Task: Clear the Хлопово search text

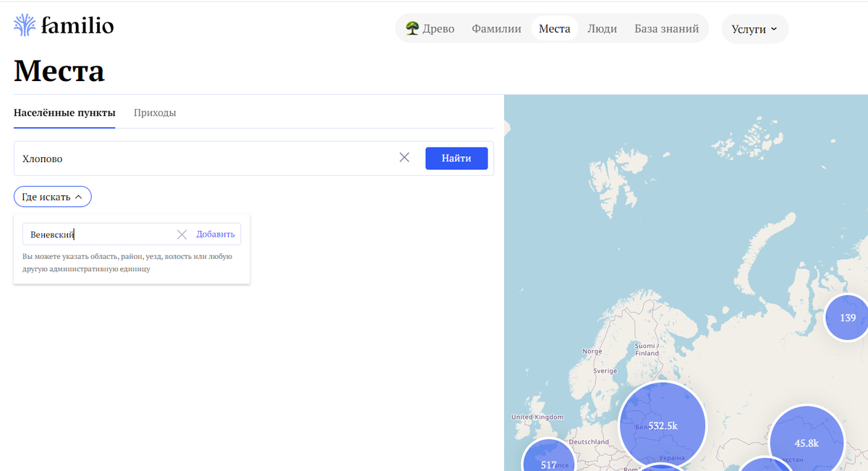Action: coord(404,158)
